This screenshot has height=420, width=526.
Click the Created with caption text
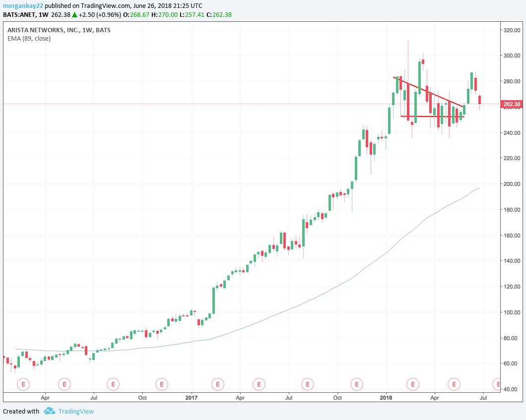coord(21,411)
